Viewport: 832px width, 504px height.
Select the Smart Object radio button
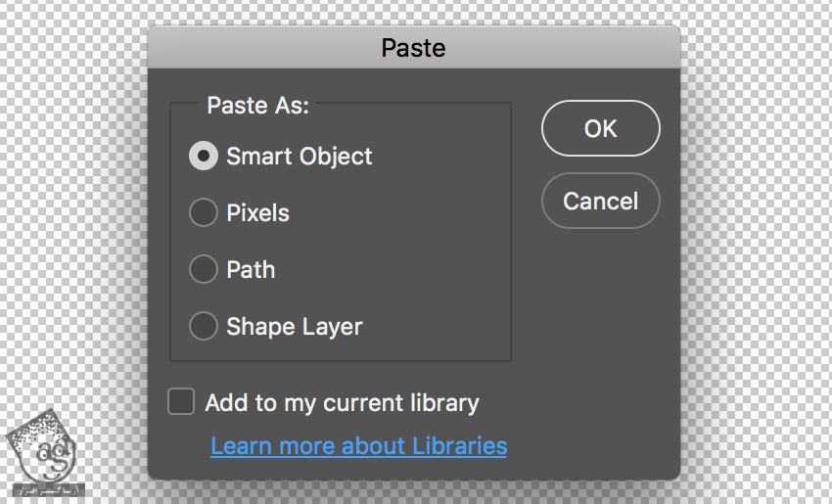204,156
